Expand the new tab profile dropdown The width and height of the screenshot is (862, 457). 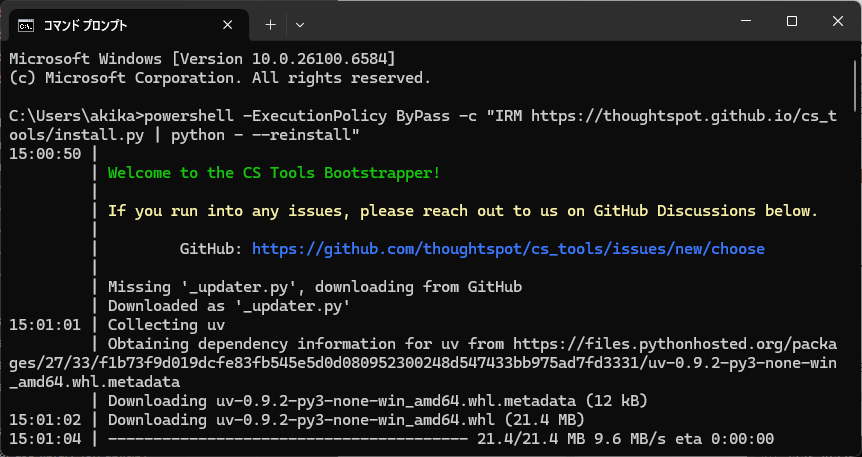pos(300,23)
